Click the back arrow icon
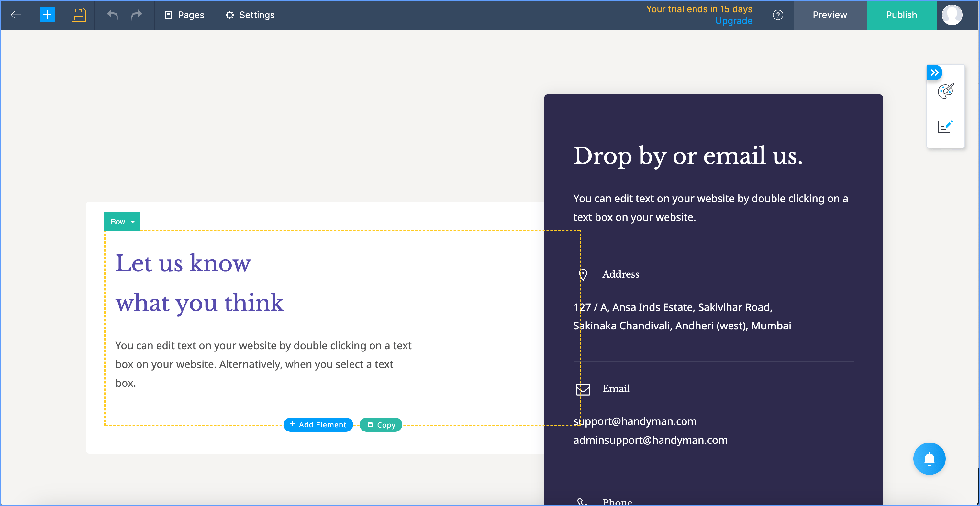The height and width of the screenshot is (506, 980). point(16,15)
